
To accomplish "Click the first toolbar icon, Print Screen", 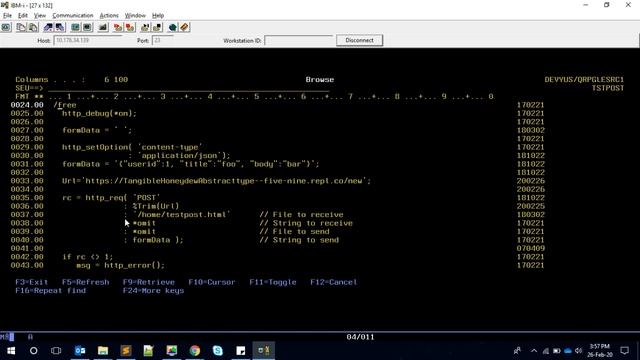I will [6, 27].
